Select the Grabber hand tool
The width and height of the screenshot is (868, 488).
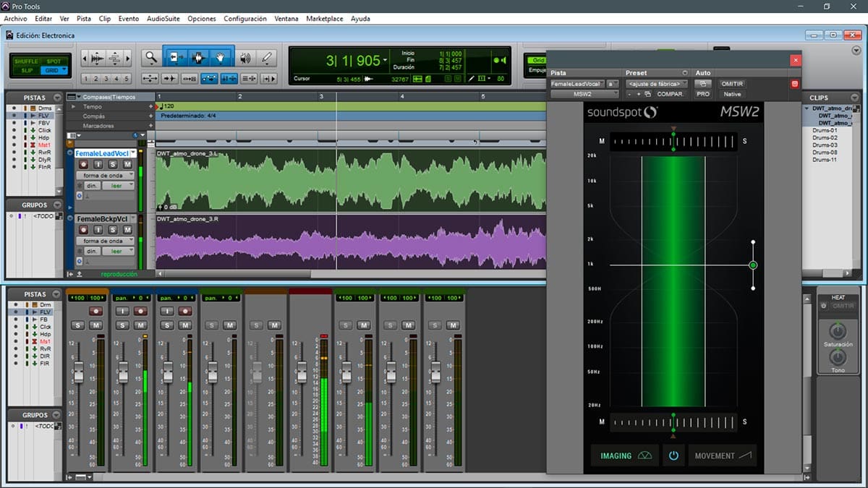pyautogui.click(x=221, y=58)
